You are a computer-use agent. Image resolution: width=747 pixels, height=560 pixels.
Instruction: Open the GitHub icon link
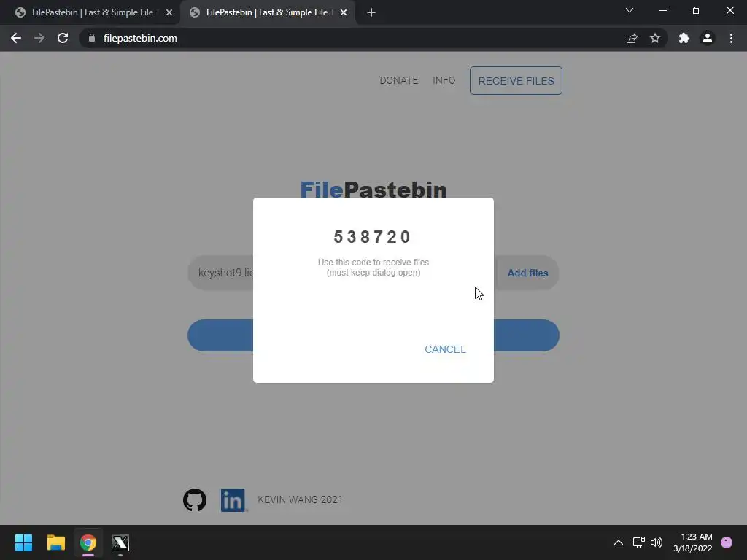(x=195, y=500)
